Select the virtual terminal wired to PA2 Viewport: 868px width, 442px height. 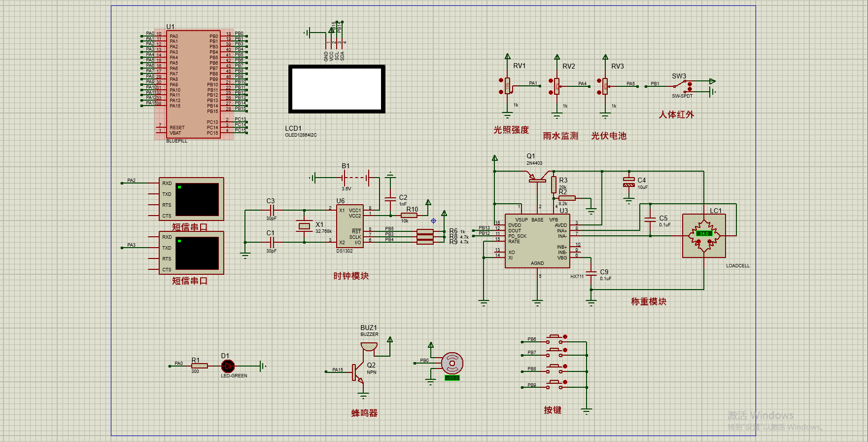(x=191, y=199)
